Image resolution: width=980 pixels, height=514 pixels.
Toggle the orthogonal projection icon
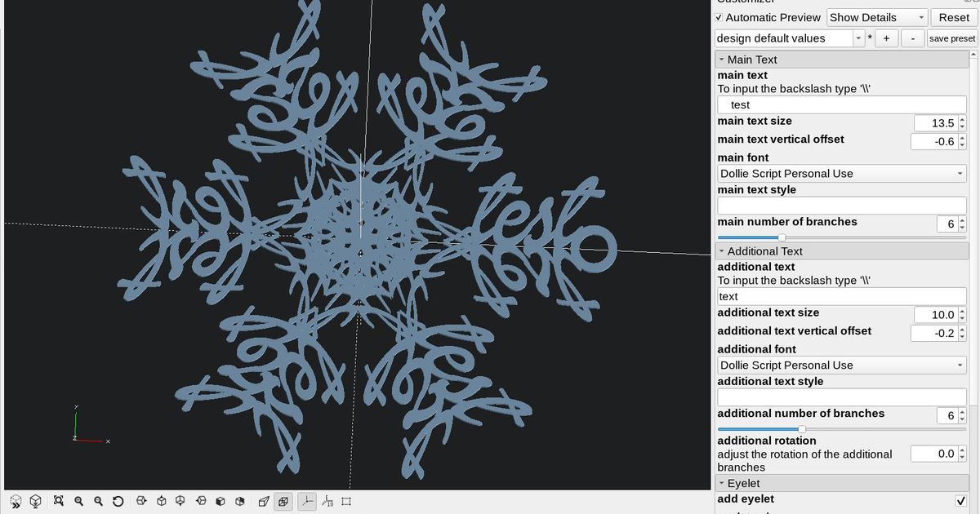pos(283,501)
